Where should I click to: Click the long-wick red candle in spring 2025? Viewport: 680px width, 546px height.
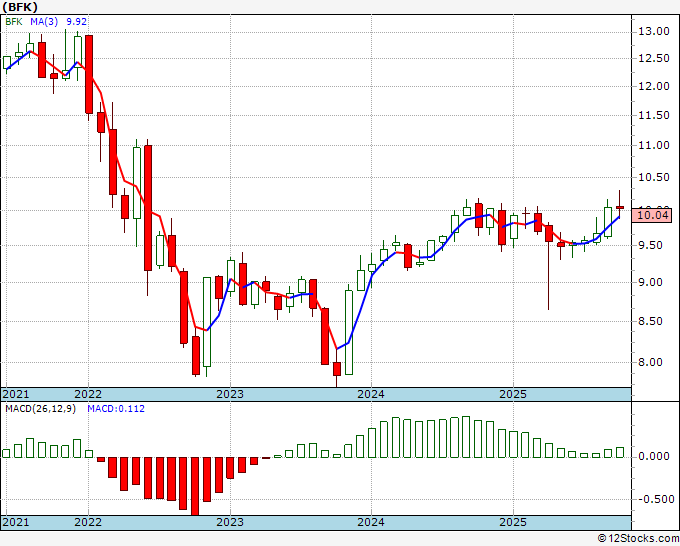[x=549, y=233]
